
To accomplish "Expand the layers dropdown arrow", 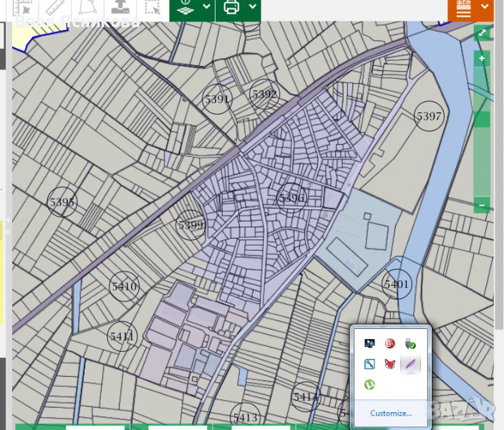I will [x=206, y=7].
